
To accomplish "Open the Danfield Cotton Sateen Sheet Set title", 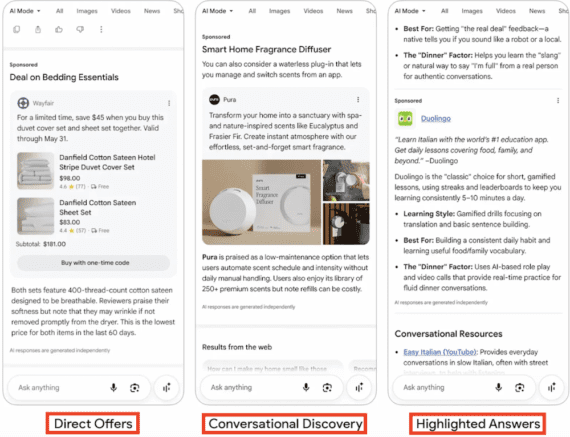I will pos(98,207).
